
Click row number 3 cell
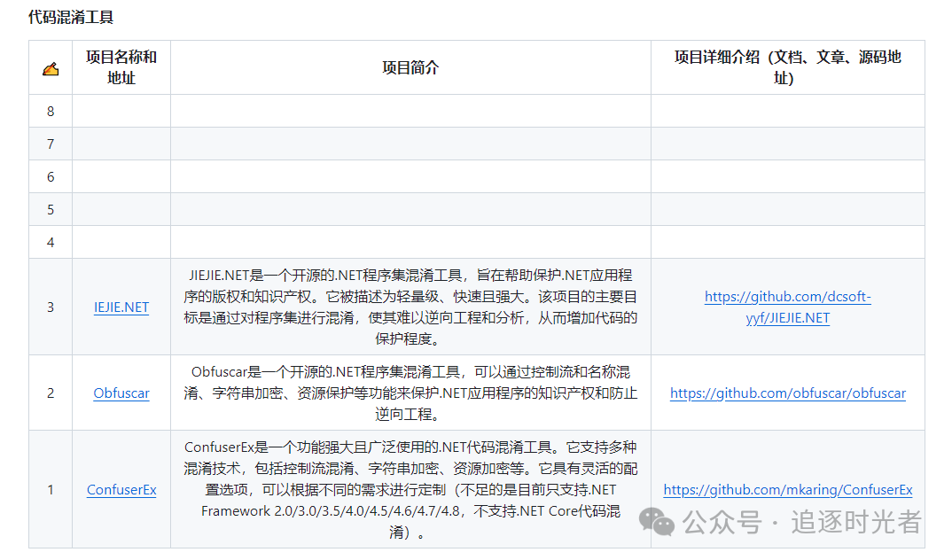51,307
